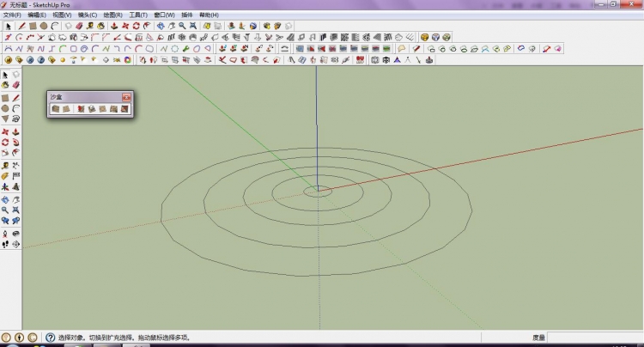Activate the Offset tool in left palette
Screen dimensions: 644x347
tap(15, 153)
